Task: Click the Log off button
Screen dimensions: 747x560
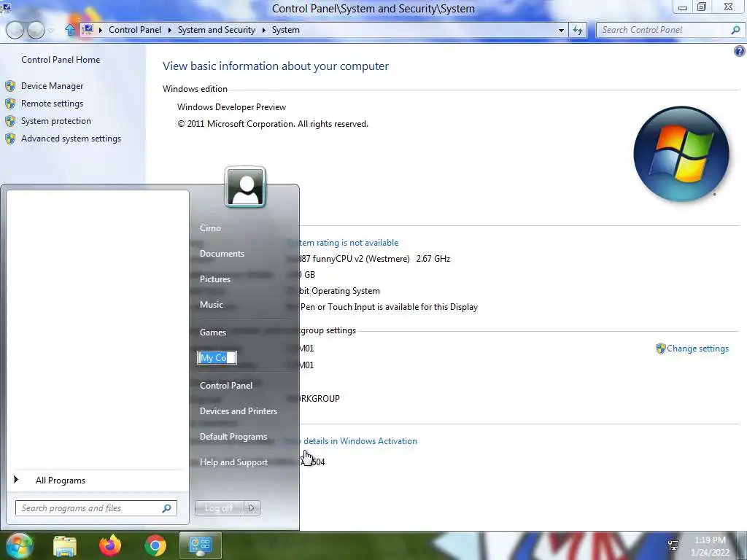Action: 219,508
